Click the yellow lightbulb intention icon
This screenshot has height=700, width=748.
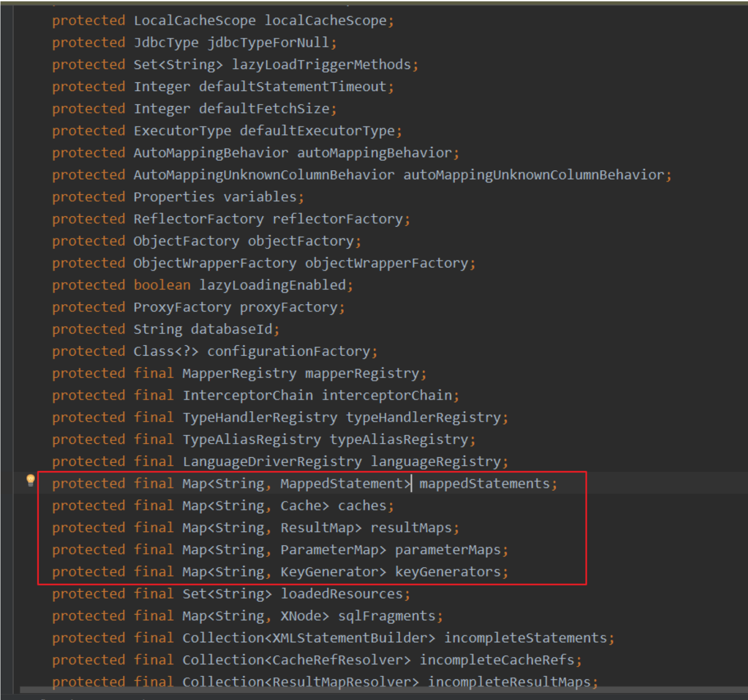[x=30, y=481]
